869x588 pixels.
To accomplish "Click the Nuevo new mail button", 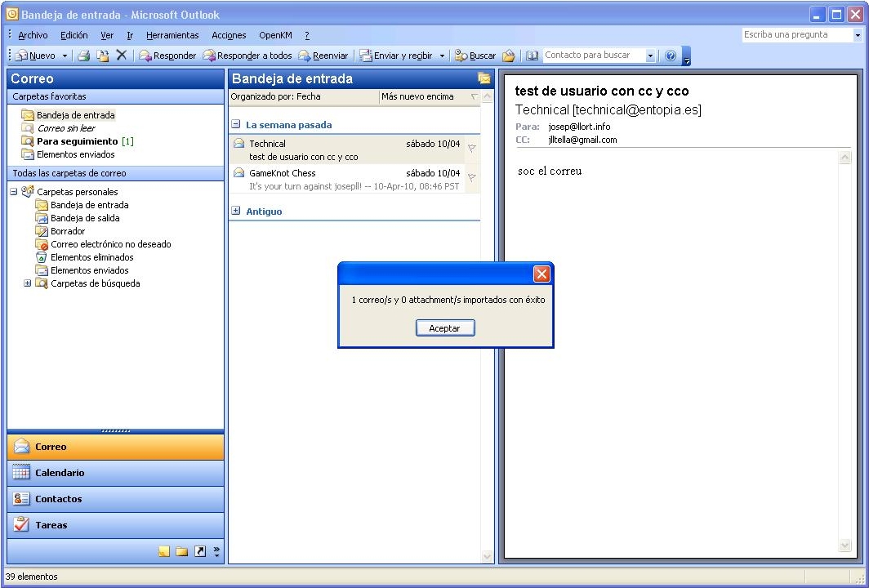I will pyautogui.click(x=35, y=56).
